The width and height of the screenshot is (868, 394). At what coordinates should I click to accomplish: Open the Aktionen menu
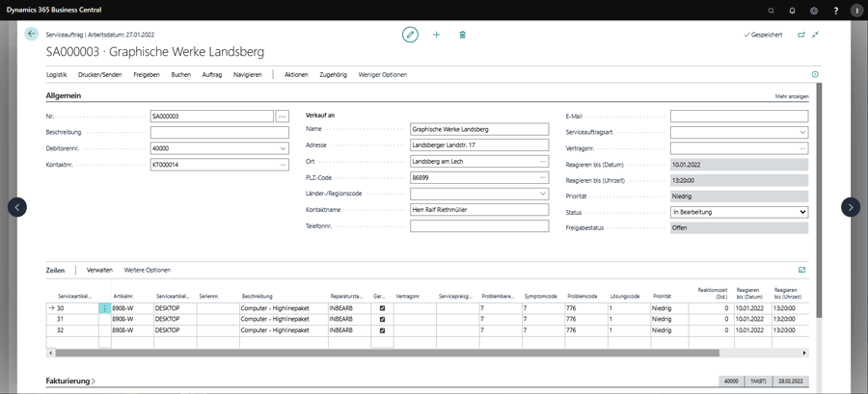[296, 74]
